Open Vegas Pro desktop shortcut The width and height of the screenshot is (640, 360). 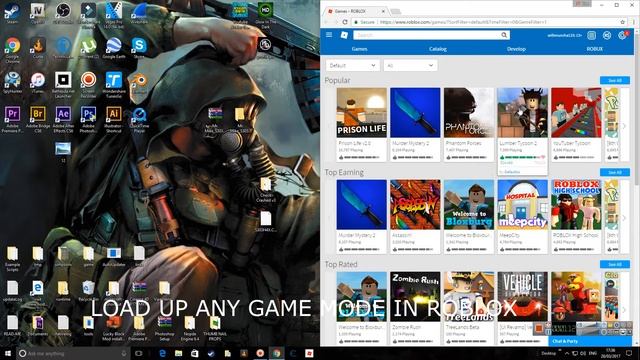pyautogui.click(x=113, y=14)
